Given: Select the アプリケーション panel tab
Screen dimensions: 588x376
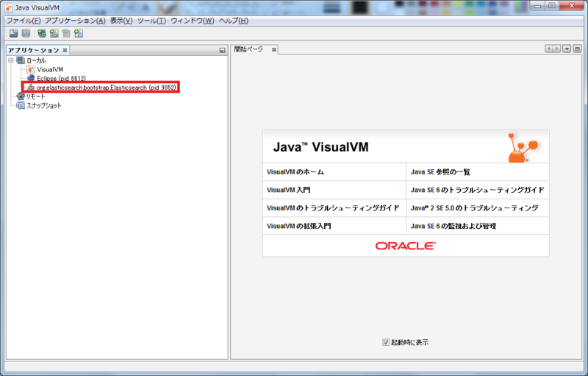Looking at the screenshot, I should 34,50.
